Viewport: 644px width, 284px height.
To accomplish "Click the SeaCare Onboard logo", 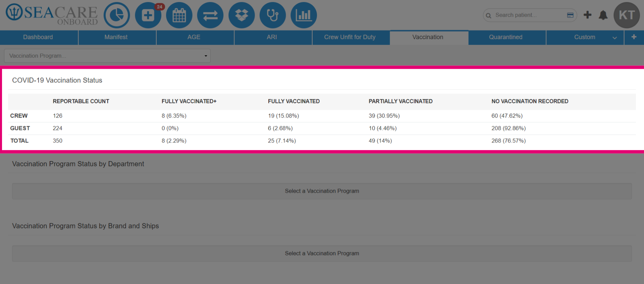I will 52,14.
